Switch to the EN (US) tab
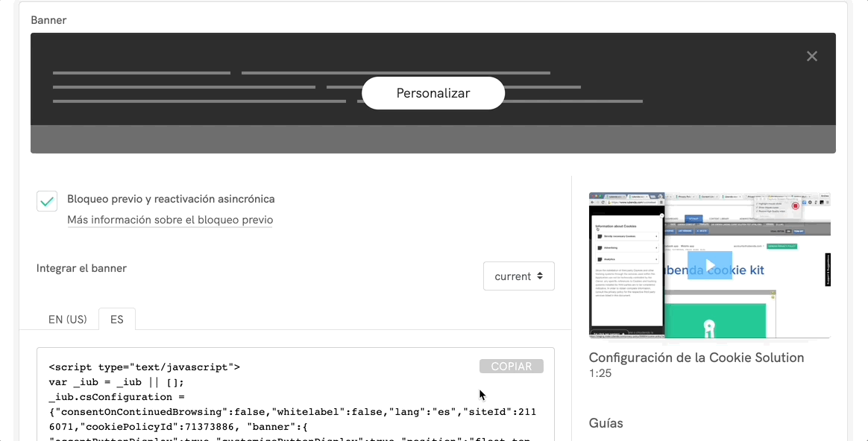The width and height of the screenshot is (868, 441). tap(67, 319)
